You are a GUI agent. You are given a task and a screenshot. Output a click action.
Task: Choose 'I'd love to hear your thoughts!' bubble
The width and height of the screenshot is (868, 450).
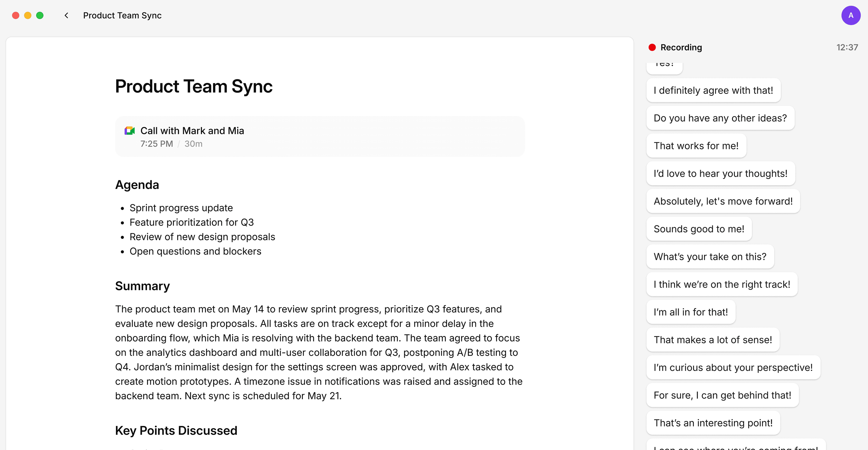pos(720,173)
